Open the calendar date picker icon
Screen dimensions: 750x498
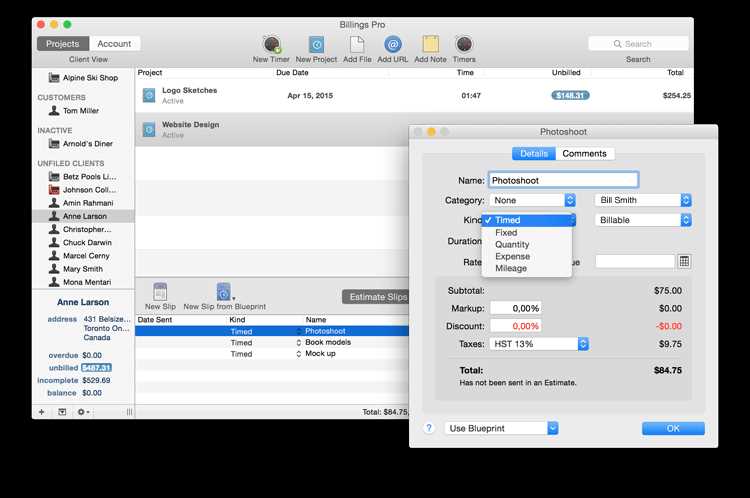point(684,261)
